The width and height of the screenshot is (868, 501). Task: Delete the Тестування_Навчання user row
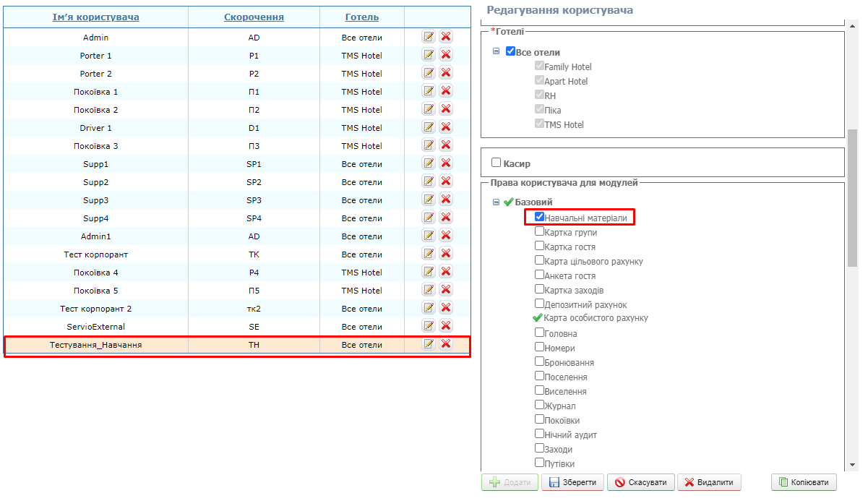[446, 344]
